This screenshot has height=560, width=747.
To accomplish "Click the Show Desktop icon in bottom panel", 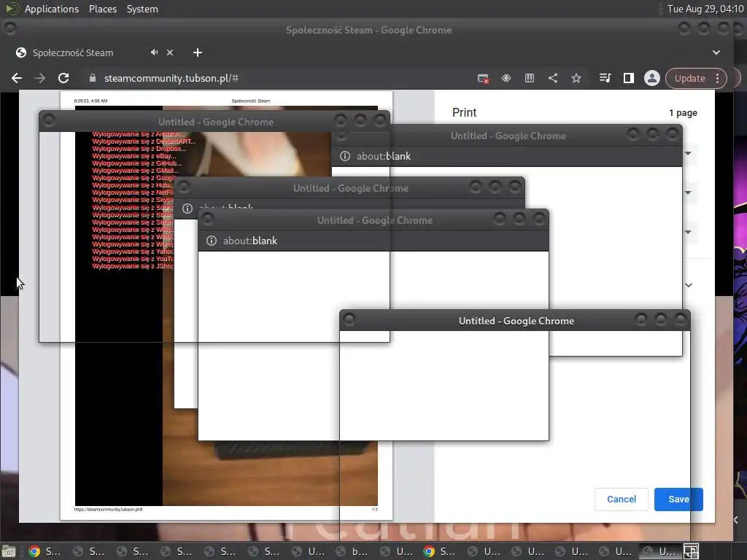I will click(9, 551).
